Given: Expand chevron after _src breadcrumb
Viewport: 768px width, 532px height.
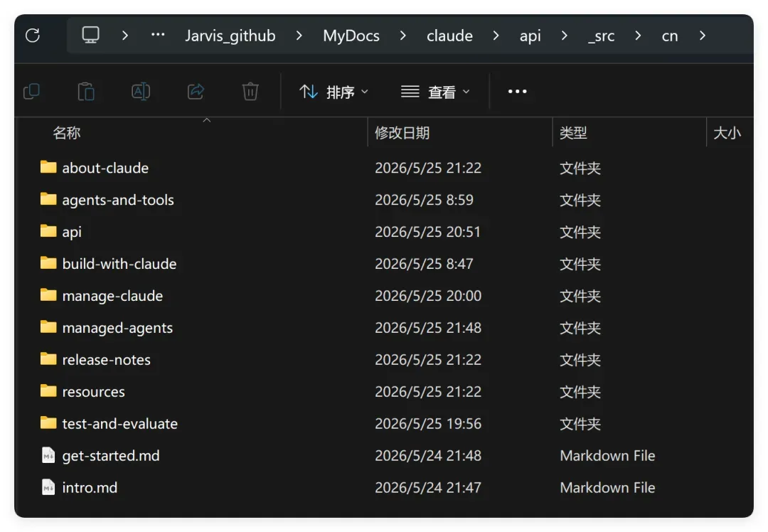Looking at the screenshot, I should 638,36.
